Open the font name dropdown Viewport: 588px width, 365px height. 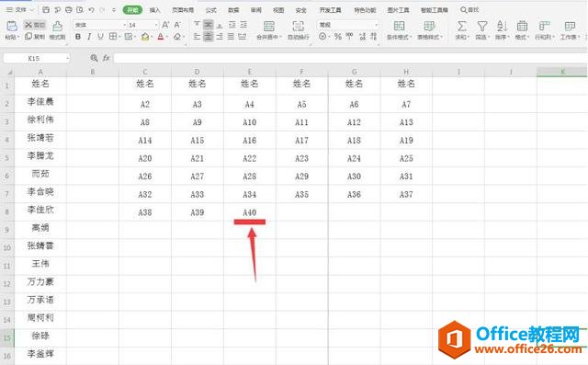[x=125, y=25]
